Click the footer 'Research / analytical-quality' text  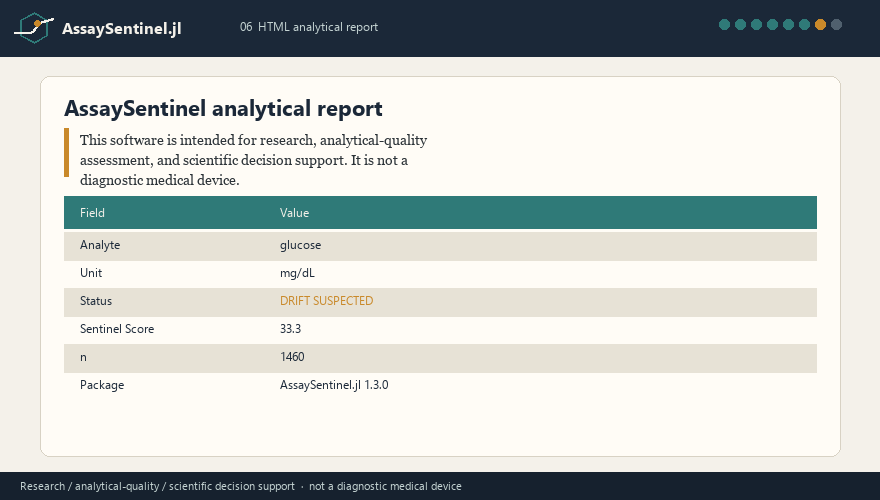pyautogui.click(x=90, y=487)
